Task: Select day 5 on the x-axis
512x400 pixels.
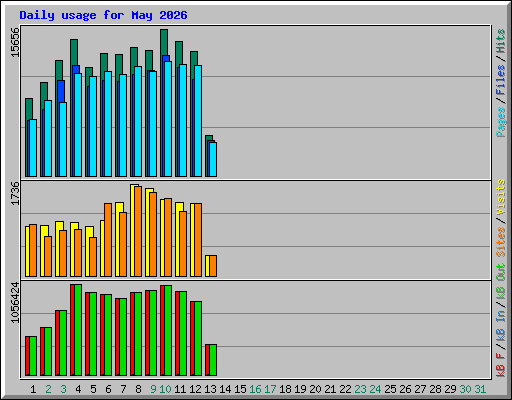Action: [x=93, y=389]
